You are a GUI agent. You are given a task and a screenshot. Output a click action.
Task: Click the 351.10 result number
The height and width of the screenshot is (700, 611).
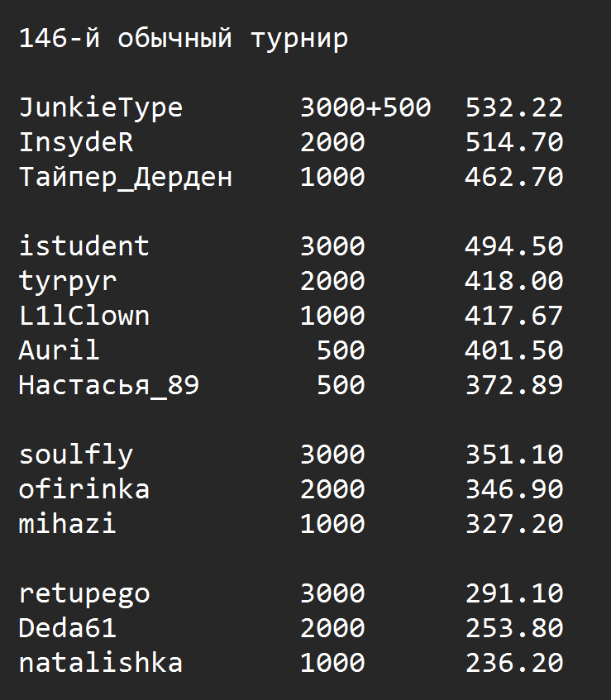tap(513, 455)
